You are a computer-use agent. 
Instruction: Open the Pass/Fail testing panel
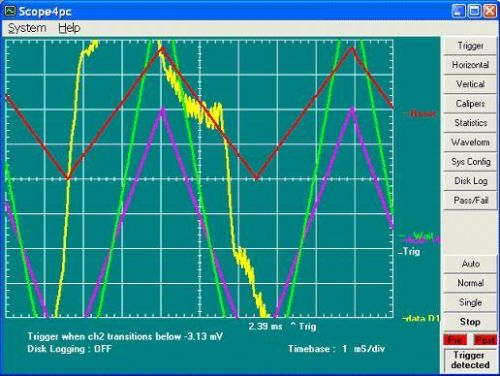(x=470, y=200)
